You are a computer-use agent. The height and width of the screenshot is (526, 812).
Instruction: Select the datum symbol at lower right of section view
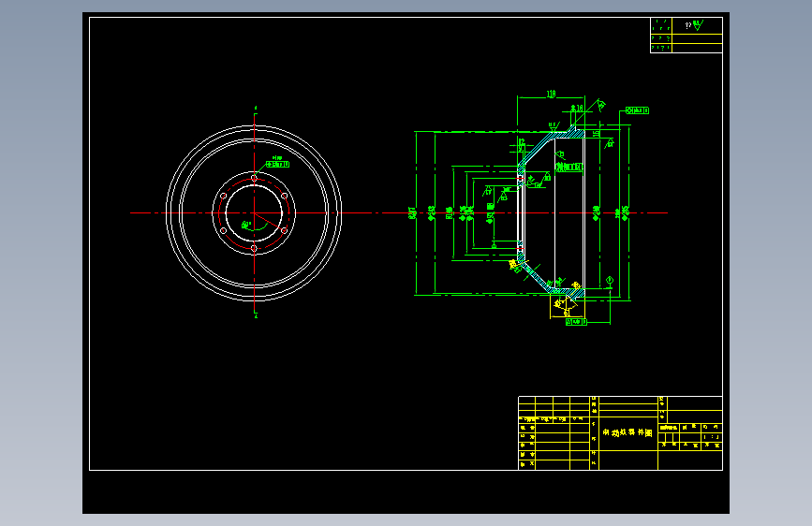610,282
